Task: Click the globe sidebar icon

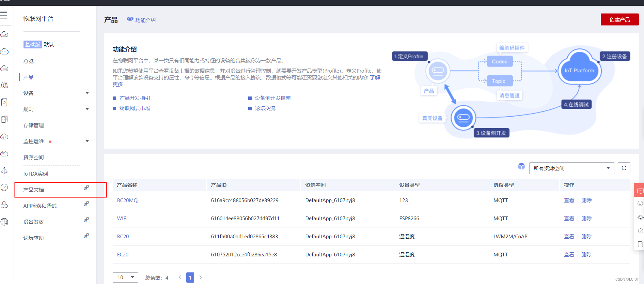Action: [x=4, y=222]
